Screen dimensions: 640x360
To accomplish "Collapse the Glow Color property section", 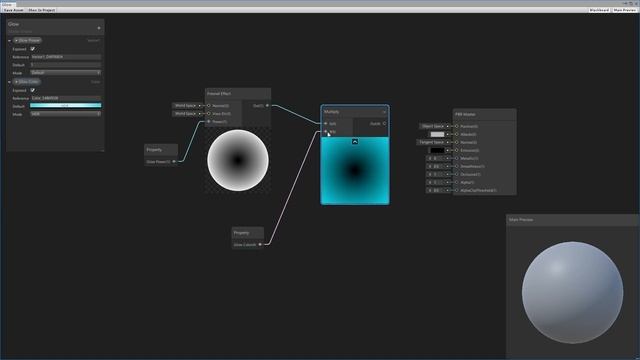I will tap(9, 82).
